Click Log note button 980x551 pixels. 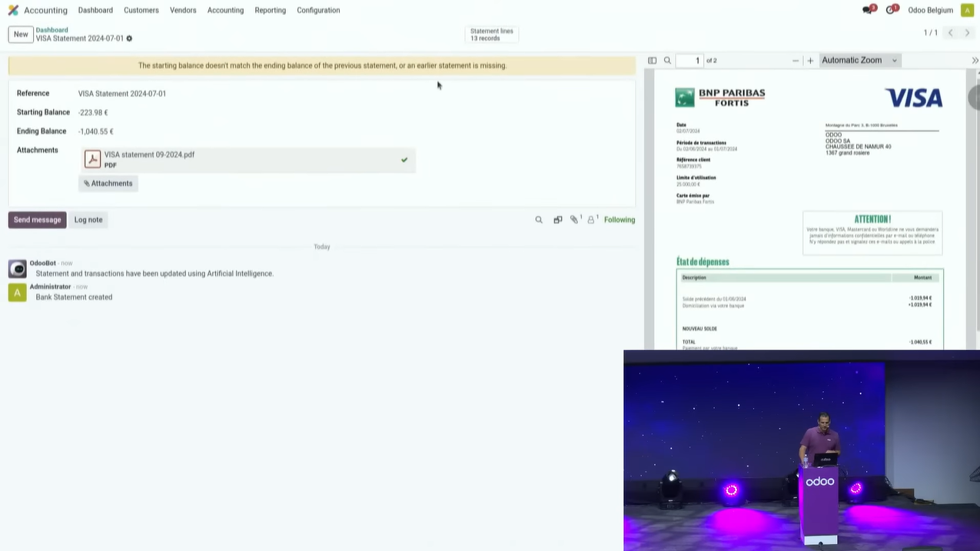pos(88,220)
